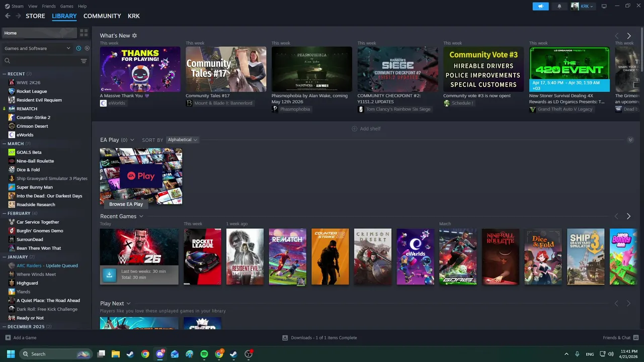644x362 pixels.
Task: Collapse the RECENT category in sidebar
Action: [x=5, y=74]
